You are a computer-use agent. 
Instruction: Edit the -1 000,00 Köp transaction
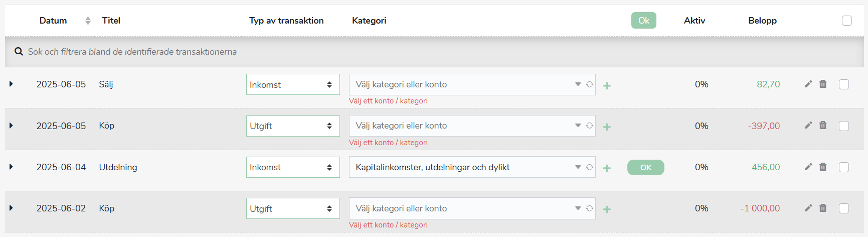click(808, 208)
